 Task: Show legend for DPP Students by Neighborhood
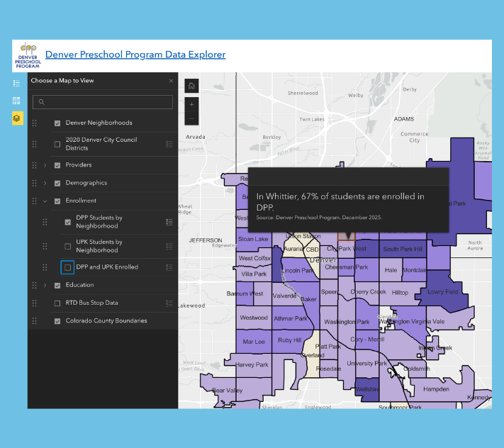coord(169,222)
